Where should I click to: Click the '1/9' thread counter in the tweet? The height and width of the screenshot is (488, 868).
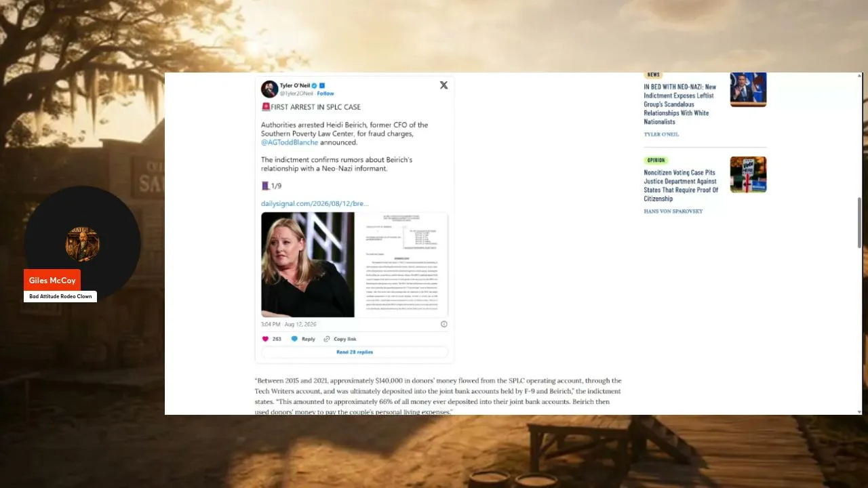click(x=276, y=186)
